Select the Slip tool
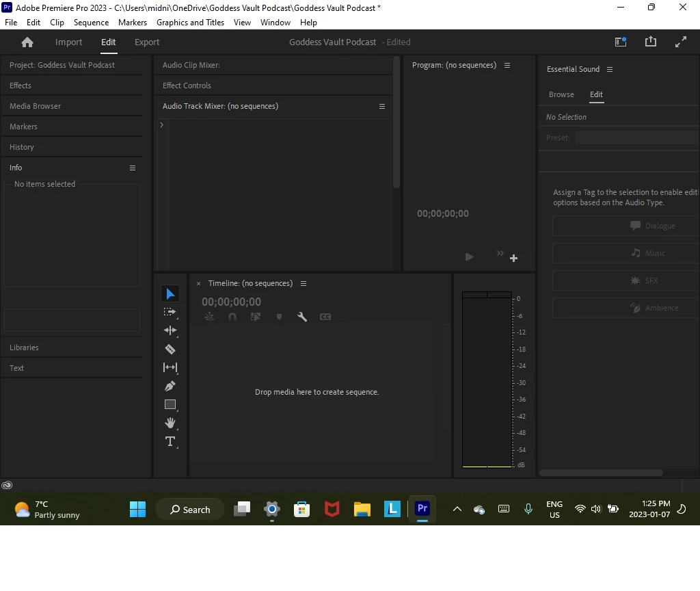700x591 pixels. tap(170, 367)
